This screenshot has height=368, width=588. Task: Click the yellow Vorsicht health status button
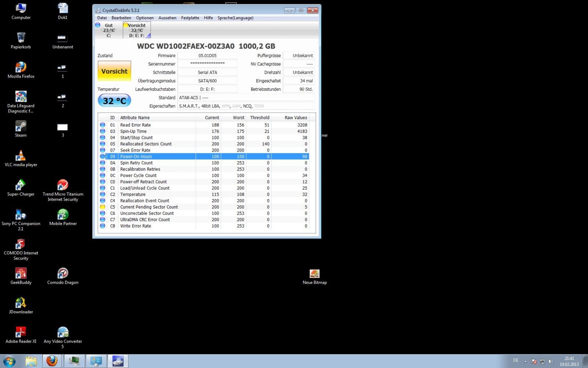click(x=114, y=71)
